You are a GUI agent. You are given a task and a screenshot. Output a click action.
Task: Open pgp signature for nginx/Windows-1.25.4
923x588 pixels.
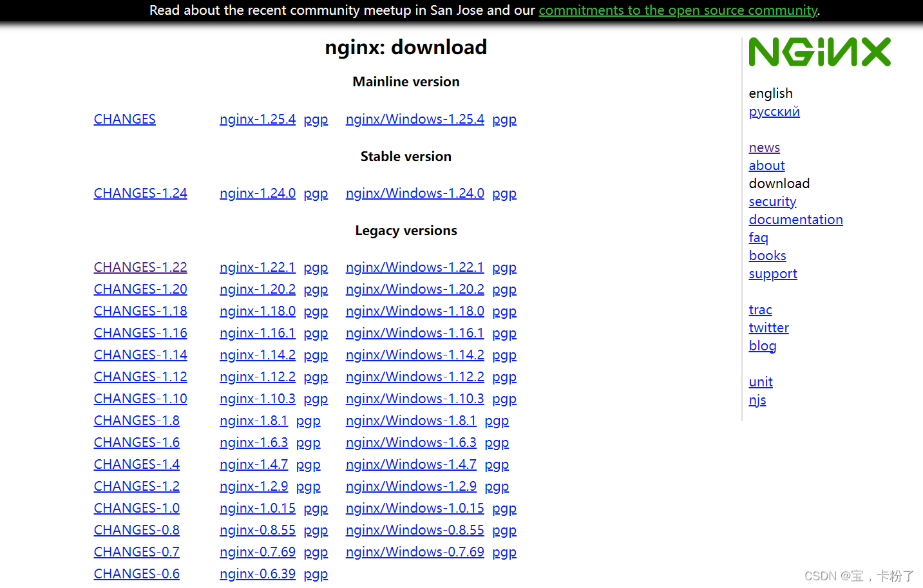pos(504,120)
